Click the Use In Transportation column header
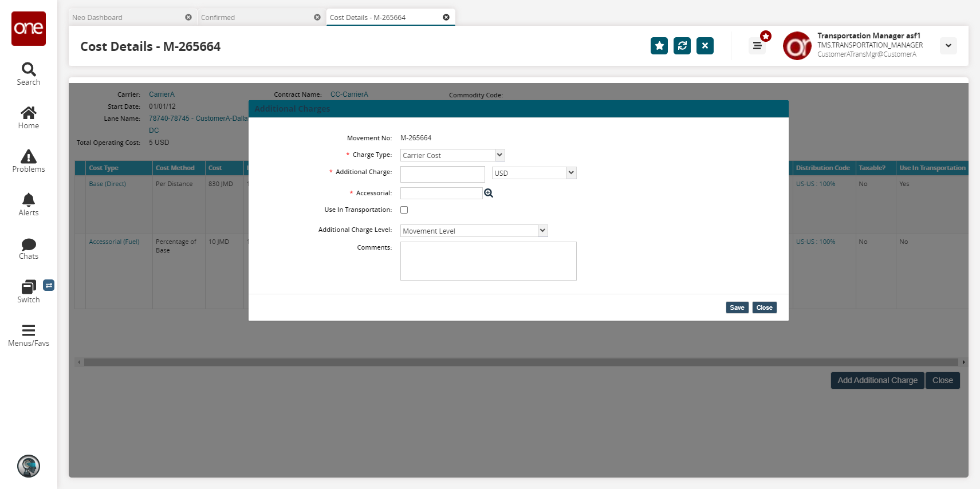Viewport: 980px width, 489px height. [x=932, y=168]
